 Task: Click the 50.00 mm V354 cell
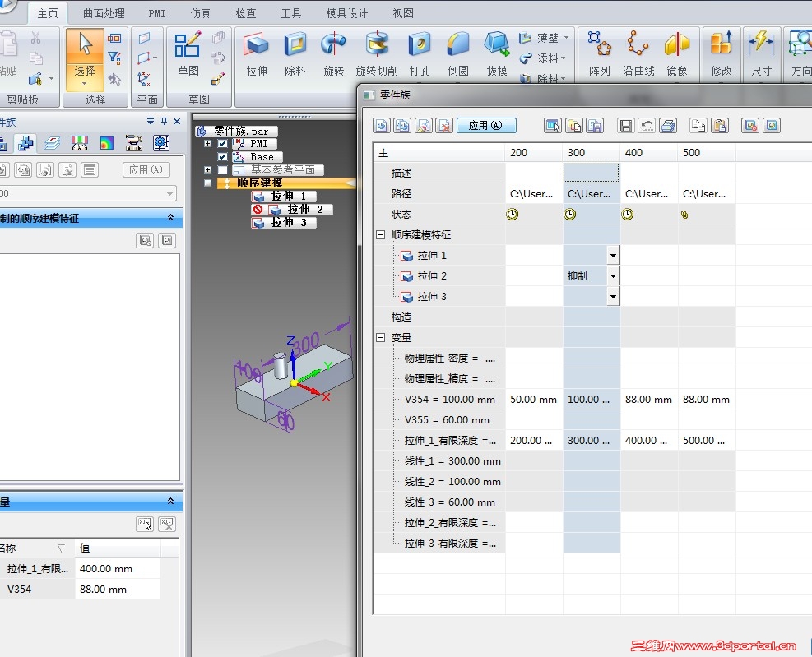coord(533,399)
